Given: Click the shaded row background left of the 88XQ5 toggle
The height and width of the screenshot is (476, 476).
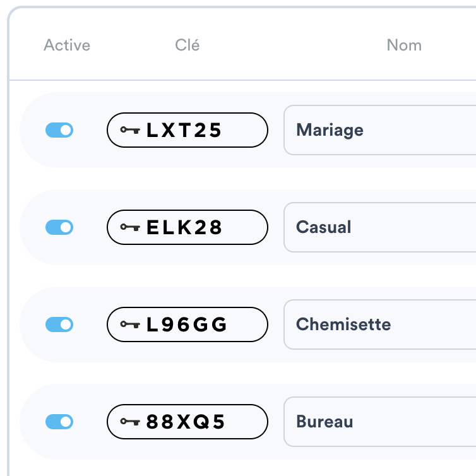Looking at the screenshot, I should [32, 422].
